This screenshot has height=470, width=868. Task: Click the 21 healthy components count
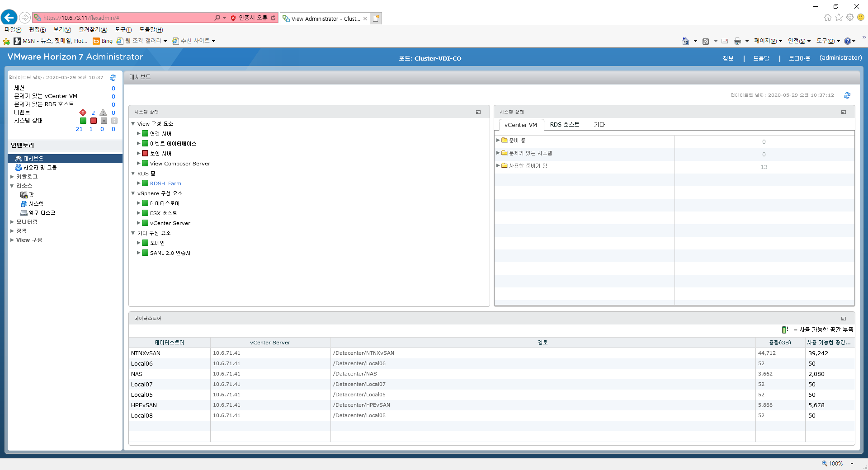click(79, 129)
